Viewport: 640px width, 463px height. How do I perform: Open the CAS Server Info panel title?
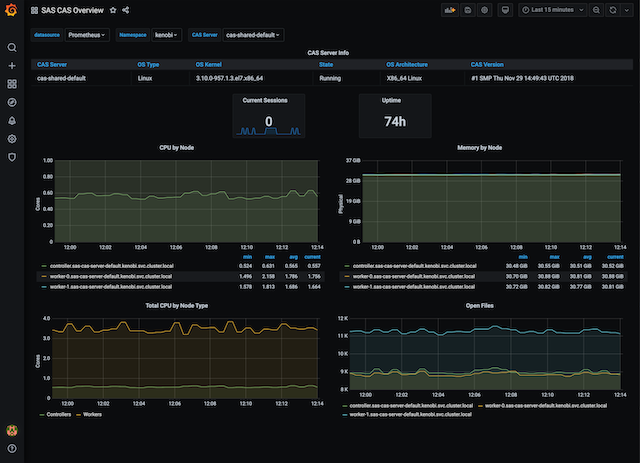[328, 53]
